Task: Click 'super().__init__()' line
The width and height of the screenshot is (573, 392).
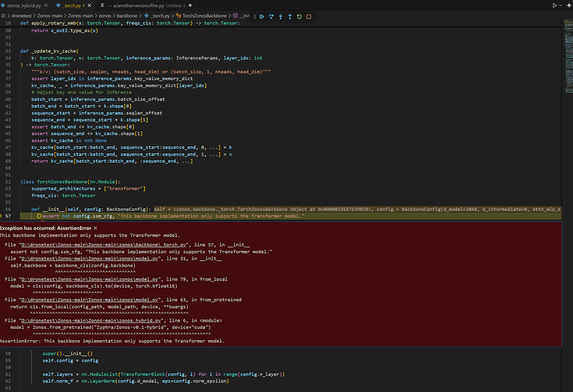Action: (x=67, y=354)
